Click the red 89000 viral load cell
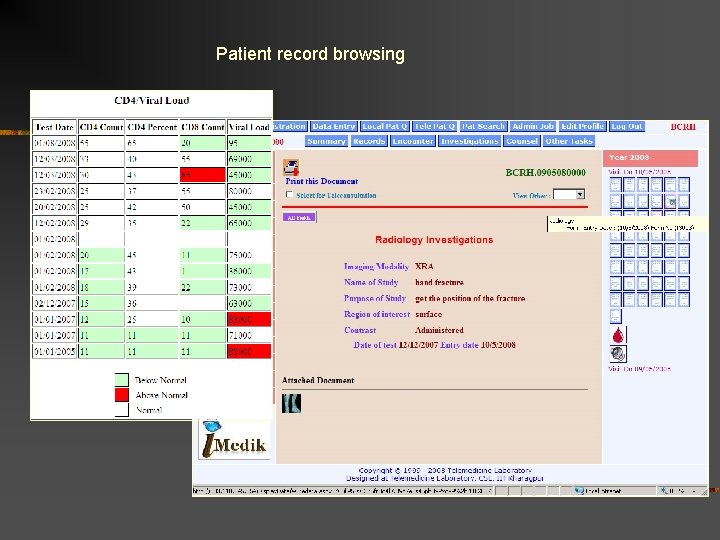720x540 pixels. [x=249, y=351]
